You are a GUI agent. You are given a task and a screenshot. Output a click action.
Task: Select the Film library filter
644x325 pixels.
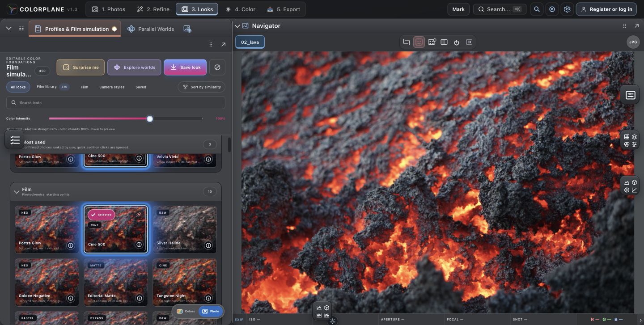(x=53, y=87)
